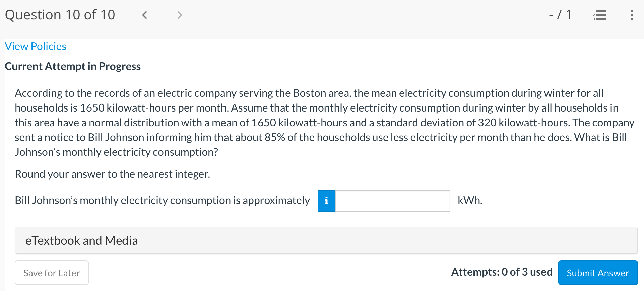
Task: Click the score indicator showing - / 1
Action: pos(560,15)
